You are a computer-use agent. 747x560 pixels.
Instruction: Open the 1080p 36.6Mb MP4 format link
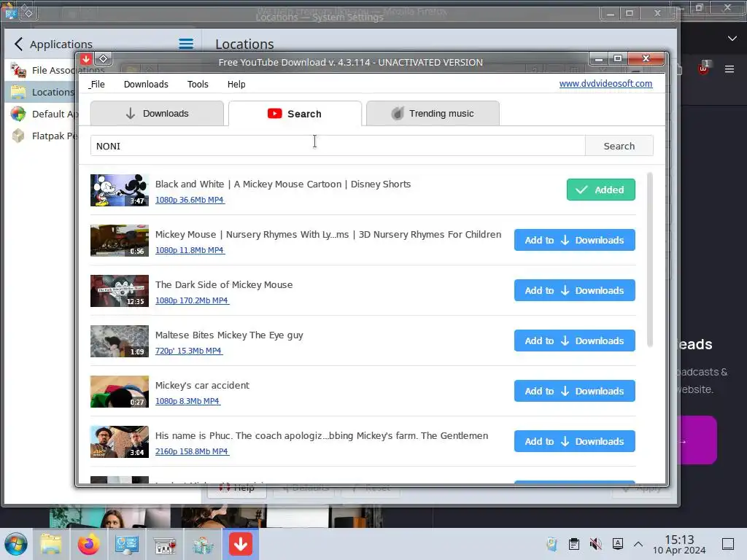click(190, 200)
